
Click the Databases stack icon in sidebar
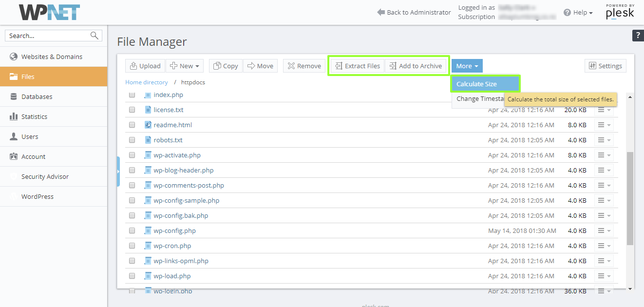(14, 96)
